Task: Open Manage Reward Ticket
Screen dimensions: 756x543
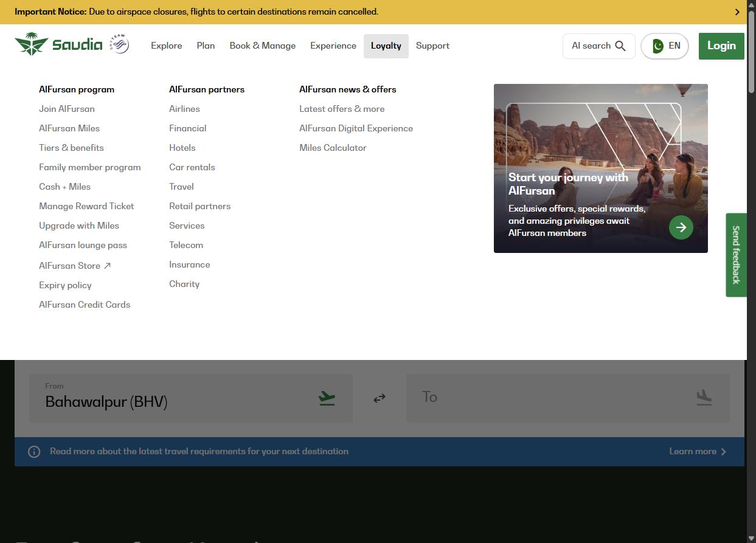Action: (86, 206)
